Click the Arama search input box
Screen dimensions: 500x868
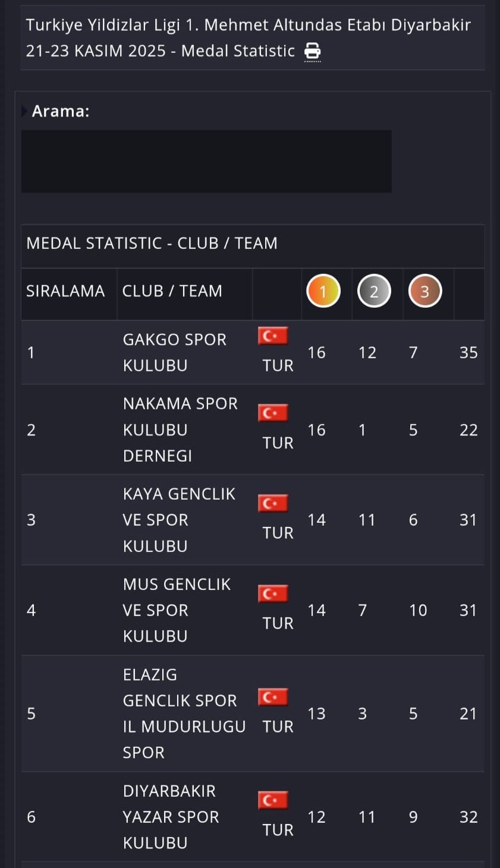pos(206,162)
